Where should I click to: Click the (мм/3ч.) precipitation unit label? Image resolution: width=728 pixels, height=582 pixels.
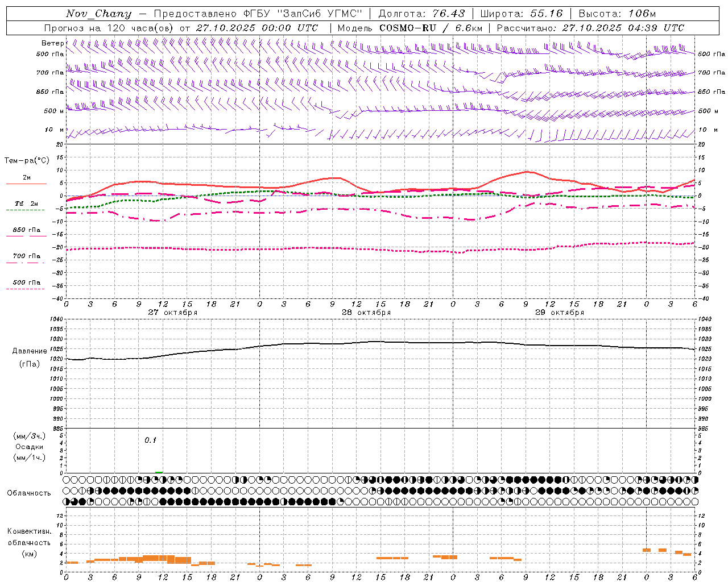[x=30, y=436]
